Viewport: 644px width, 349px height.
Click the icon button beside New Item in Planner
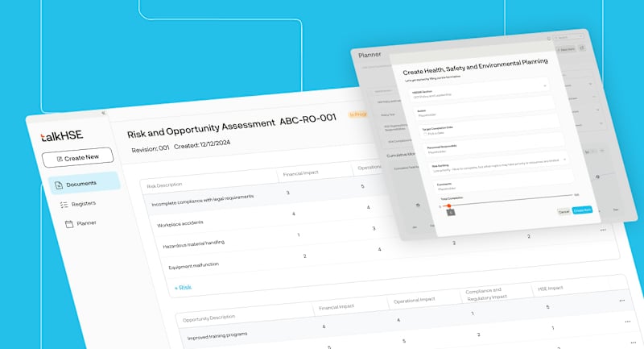[582, 48]
